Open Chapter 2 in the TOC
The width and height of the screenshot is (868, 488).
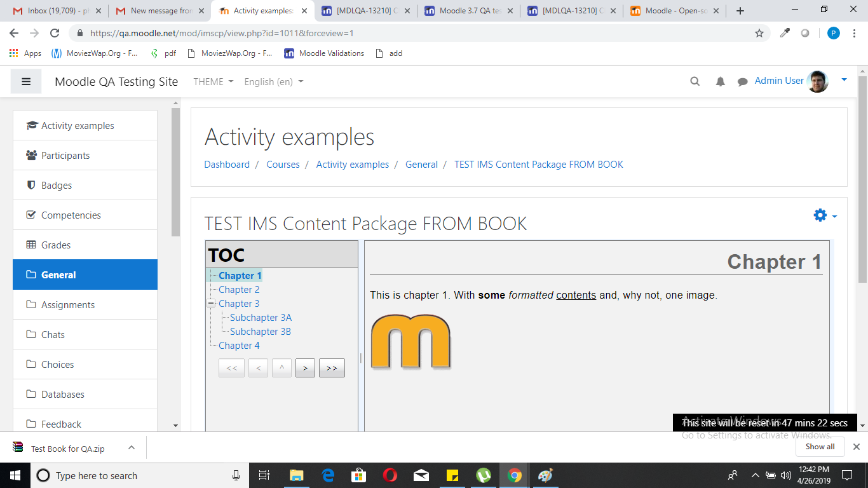point(239,290)
